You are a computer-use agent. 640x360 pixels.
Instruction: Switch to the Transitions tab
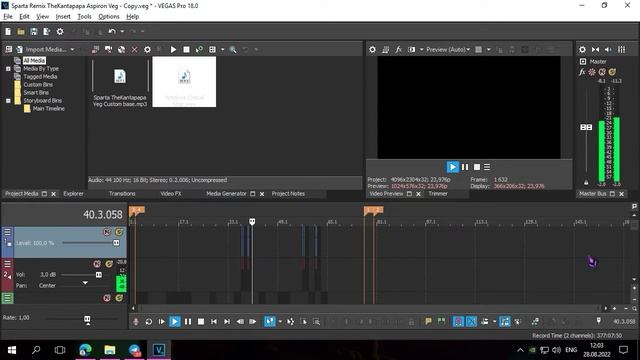(122, 193)
